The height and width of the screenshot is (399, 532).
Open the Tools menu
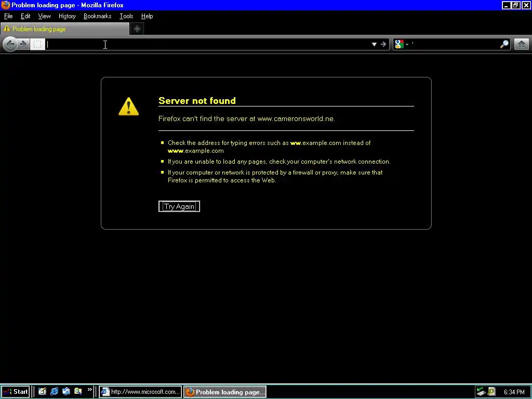tap(126, 16)
